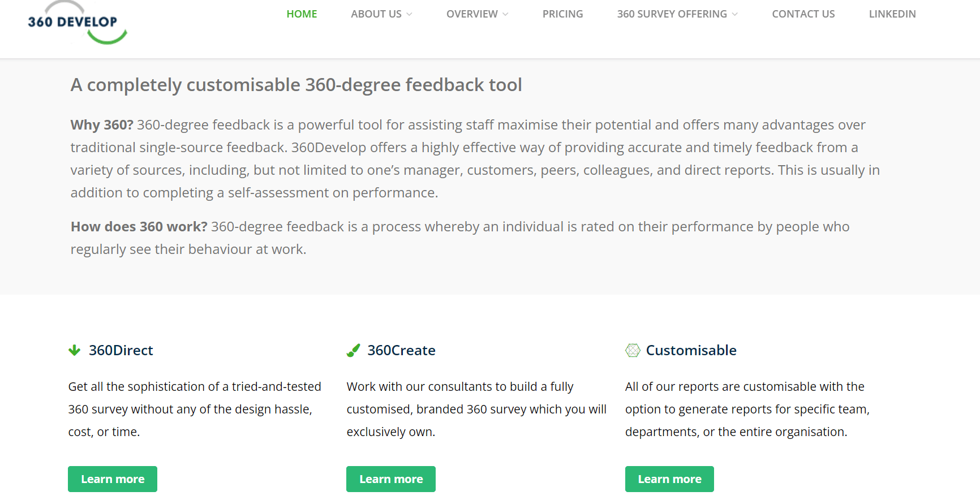
Task: Click the hexagon icon beside Customisable
Action: pyautogui.click(x=633, y=351)
